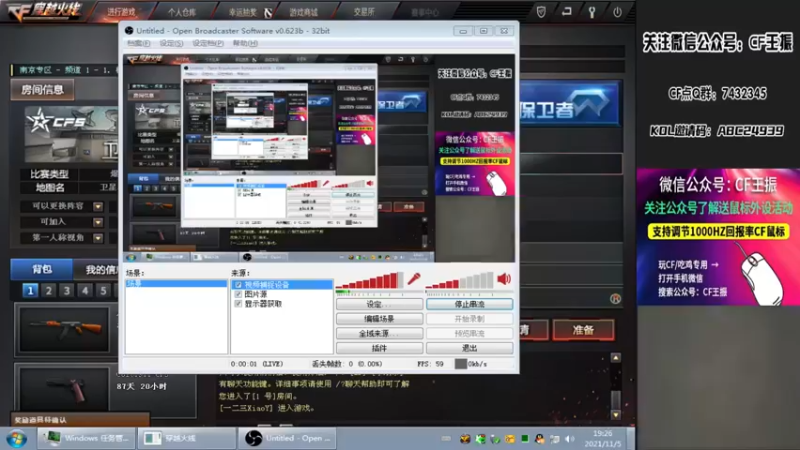
Task: Expand the 第一人称视角 dropdown arrow
Action: tap(98, 238)
